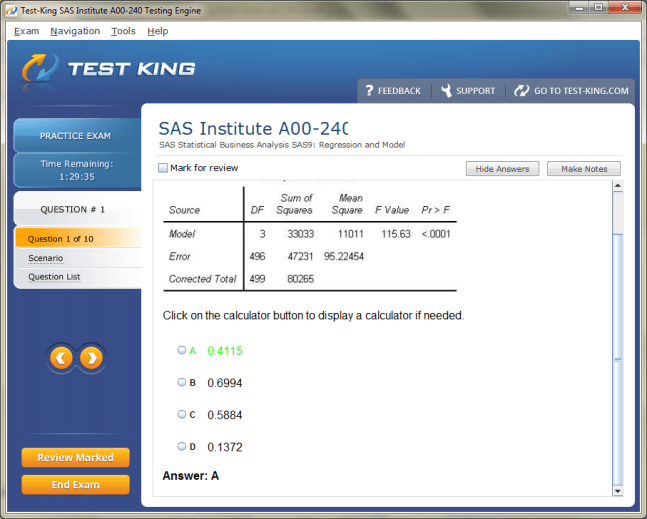Minimize the Testing Engine window
This screenshot has height=519, width=647.
coord(579,7)
